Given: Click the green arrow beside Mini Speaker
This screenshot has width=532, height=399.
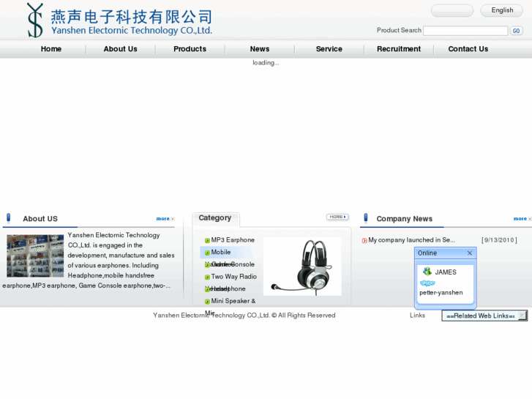Looking at the screenshot, I should coord(207,302).
